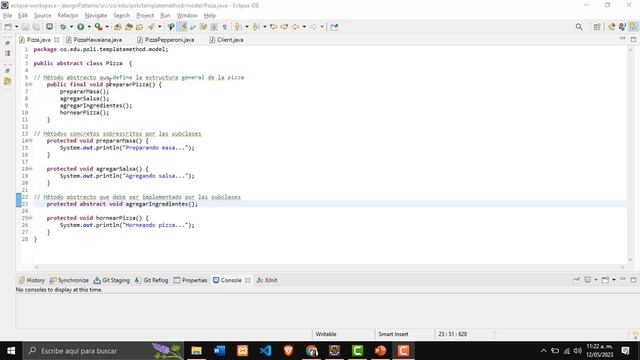Image resolution: width=640 pixels, height=360 pixels.
Task: Click the Search flashlight toolbar icon
Action: coord(151,27)
